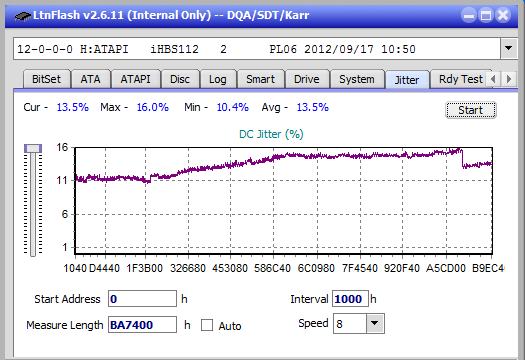This screenshot has width=525, height=360.
Task: Click the vertical scale slider handle
Action: 33,148
